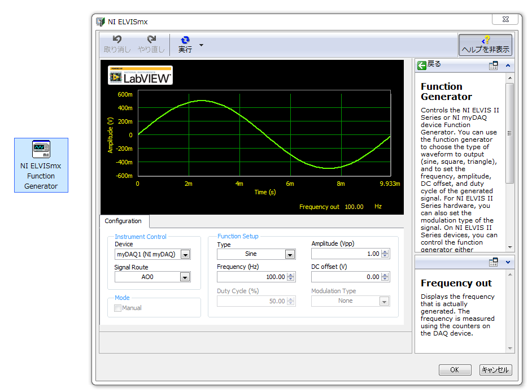Go back using the 戻る arrow icon

click(x=422, y=65)
